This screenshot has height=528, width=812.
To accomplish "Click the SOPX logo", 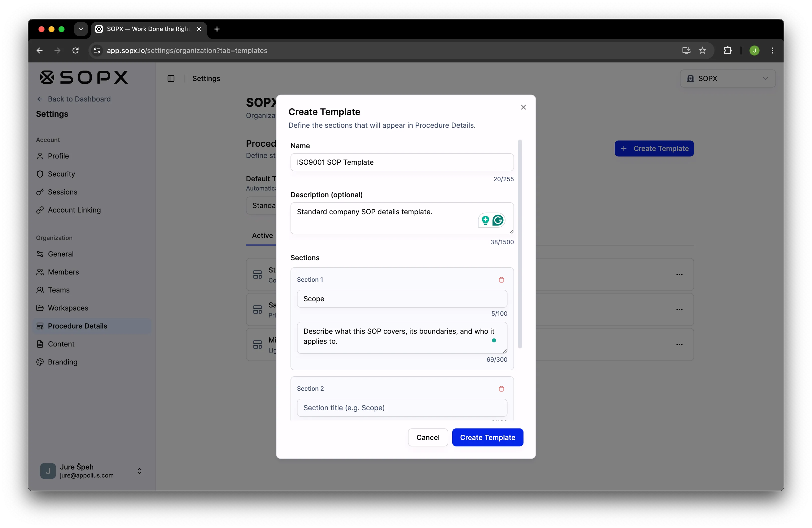I will pyautogui.click(x=84, y=77).
